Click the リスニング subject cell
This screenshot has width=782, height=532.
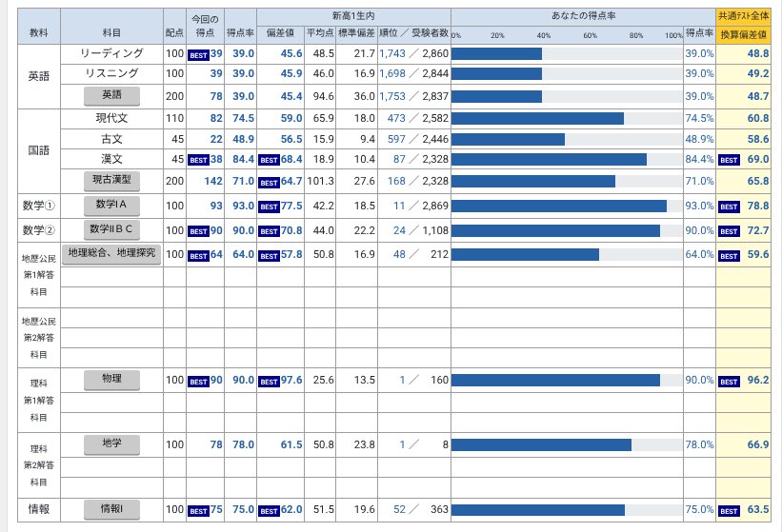coord(111,73)
